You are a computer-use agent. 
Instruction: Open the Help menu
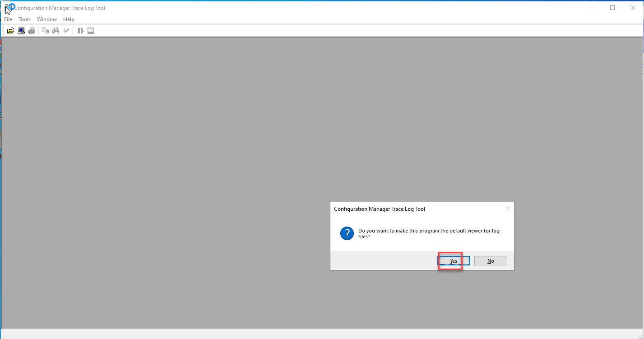click(x=69, y=19)
